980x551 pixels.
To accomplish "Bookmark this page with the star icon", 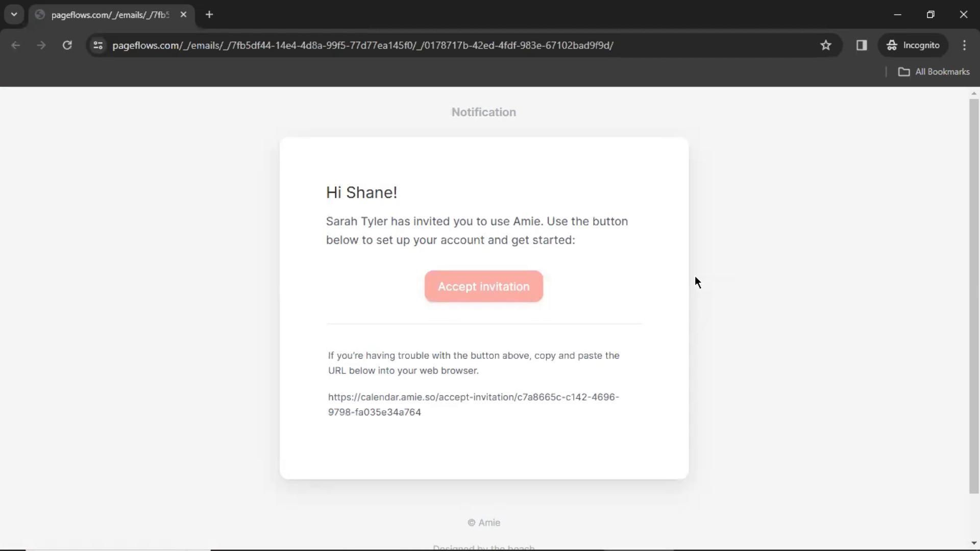I will point(825,45).
